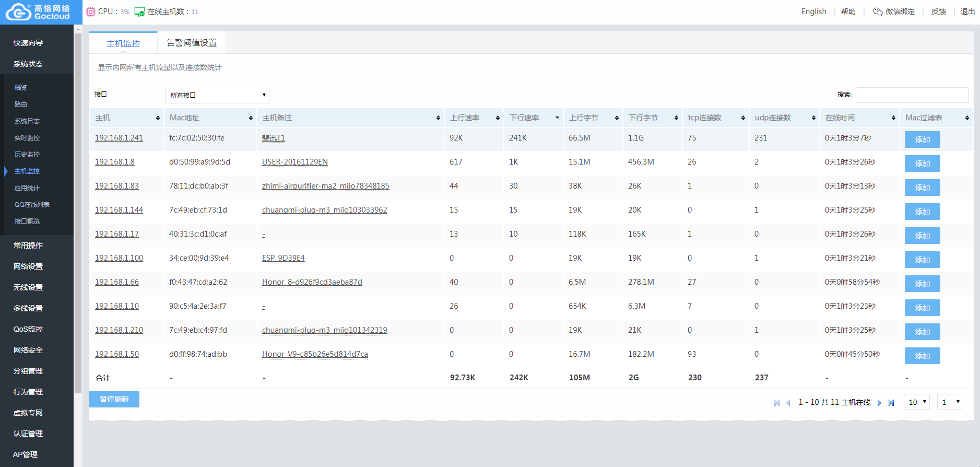Click 添加 button for 192.168.1.8
The width and height of the screenshot is (980, 467).
[923, 164]
